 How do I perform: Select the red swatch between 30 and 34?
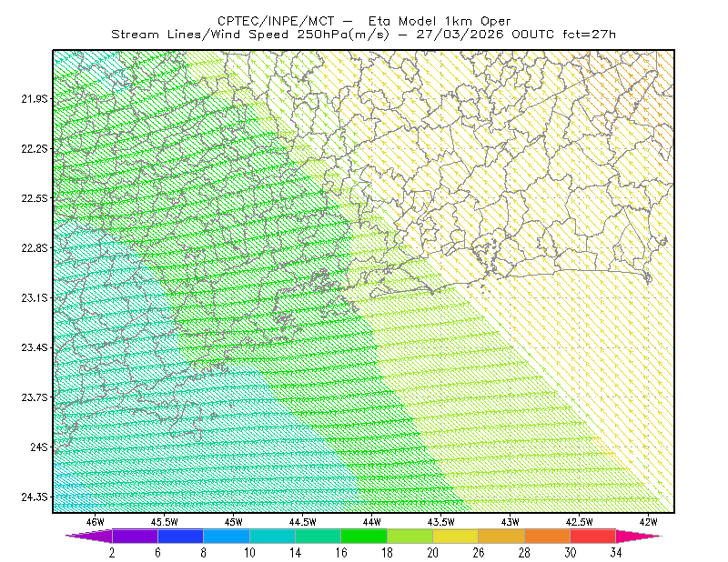pyautogui.click(x=593, y=536)
